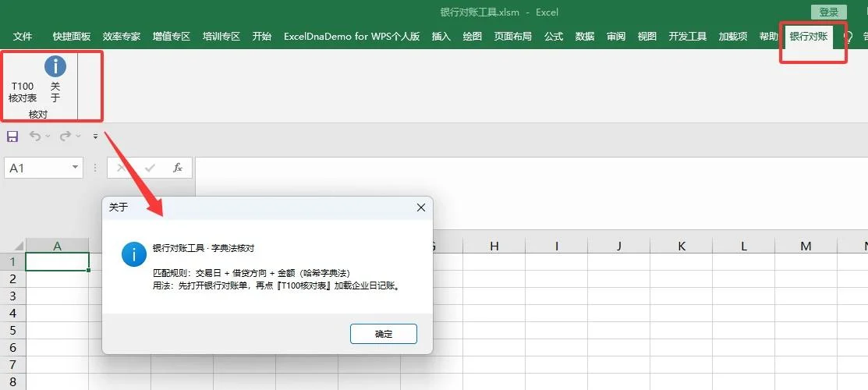This screenshot has height=390, width=868.
Task: Select row 3 header
Action: point(12,296)
